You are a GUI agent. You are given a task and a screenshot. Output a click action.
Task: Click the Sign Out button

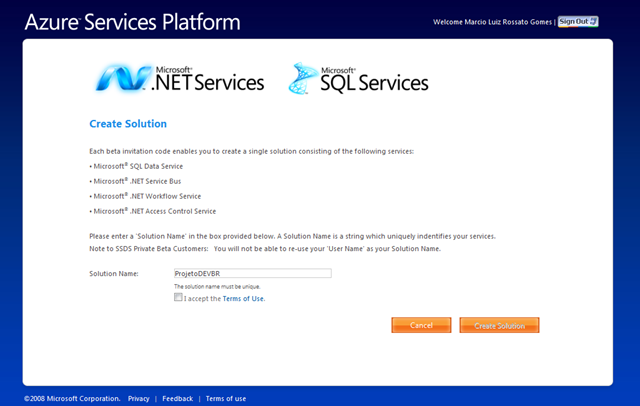pos(578,22)
